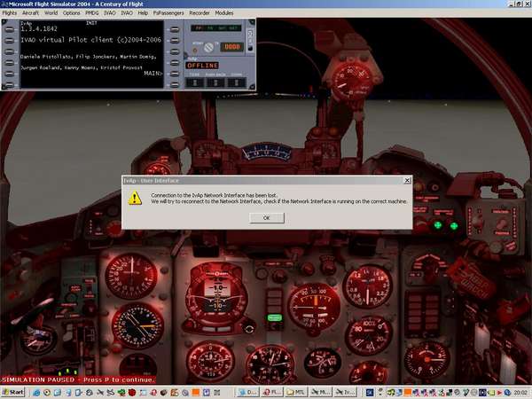The image size is (532, 399).
Task: Click the attitude indicator gauge in the cockpit
Action: click(216, 294)
